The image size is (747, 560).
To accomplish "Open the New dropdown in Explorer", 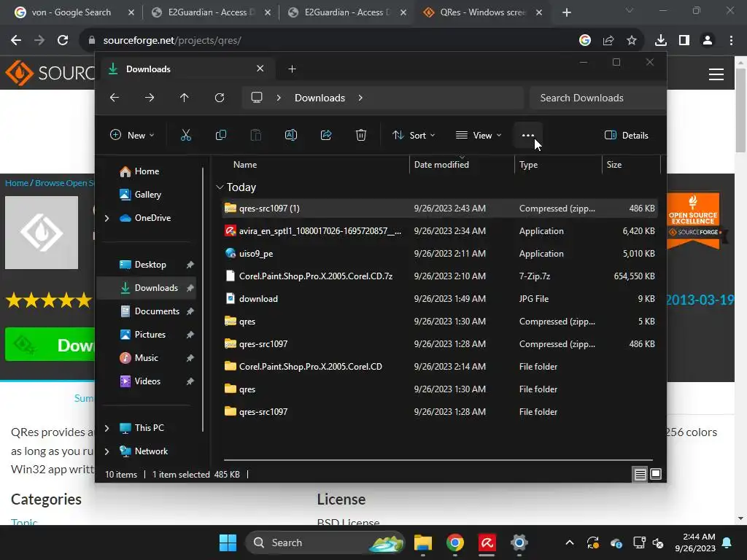I will (x=132, y=135).
